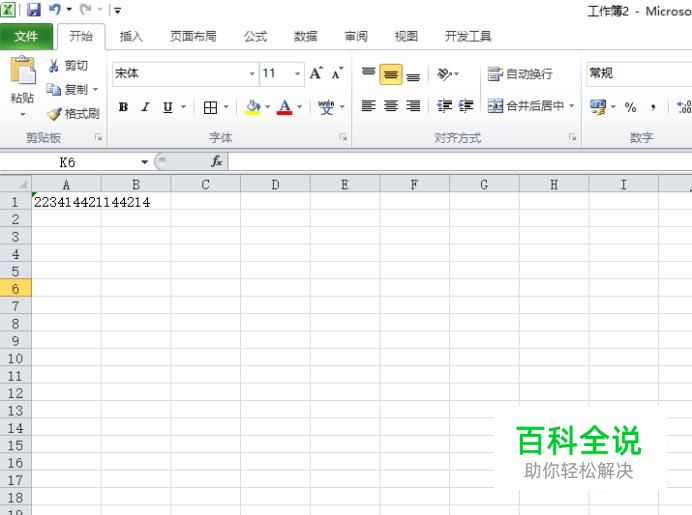Click the increase decimal icon

coord(684,107)
